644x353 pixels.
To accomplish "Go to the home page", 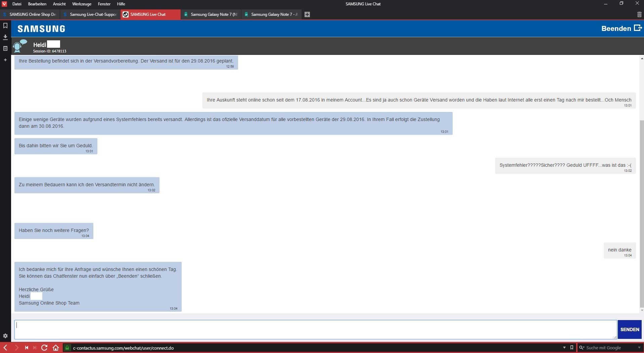I will [56, 348].
